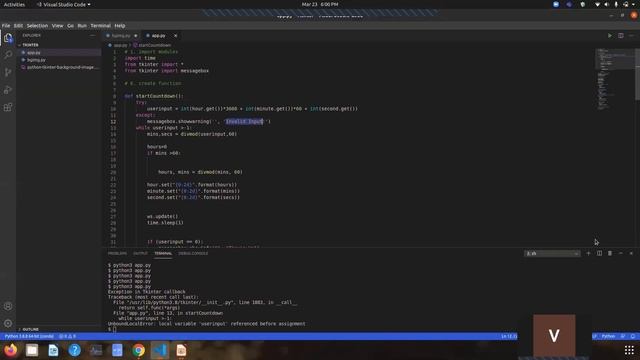640x360 pixels.
Task: Open the Help menu
Action: point(120,25)
